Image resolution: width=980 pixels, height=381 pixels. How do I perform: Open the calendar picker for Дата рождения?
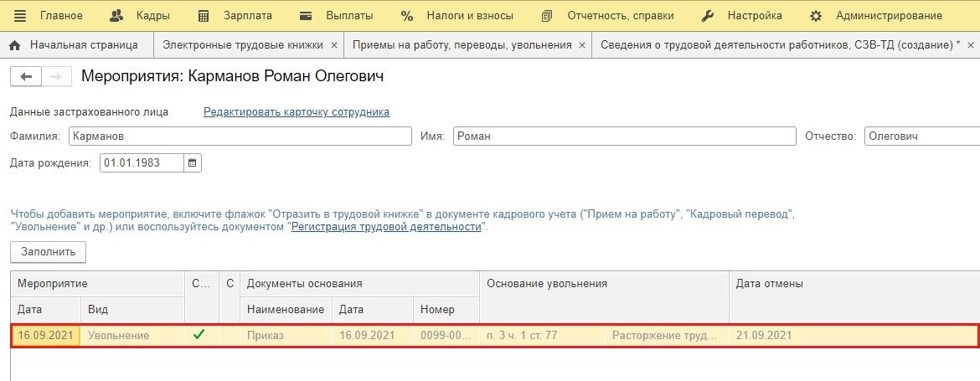pos(192,163)
